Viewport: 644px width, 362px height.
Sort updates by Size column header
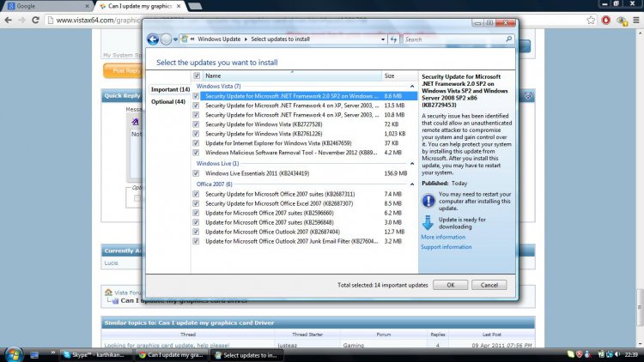[x=399, y=75]
